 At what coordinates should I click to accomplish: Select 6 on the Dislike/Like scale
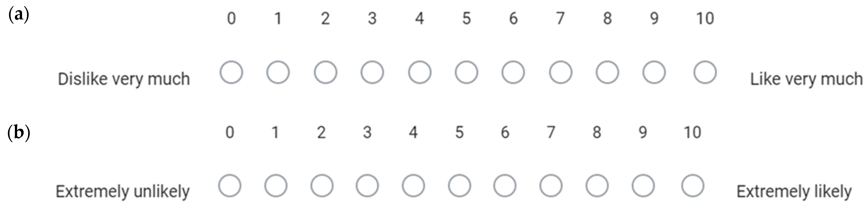click(x=513, y=72)
